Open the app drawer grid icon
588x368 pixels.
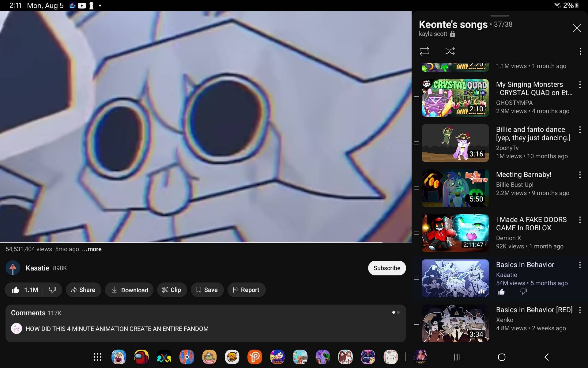tap(97, 357)
